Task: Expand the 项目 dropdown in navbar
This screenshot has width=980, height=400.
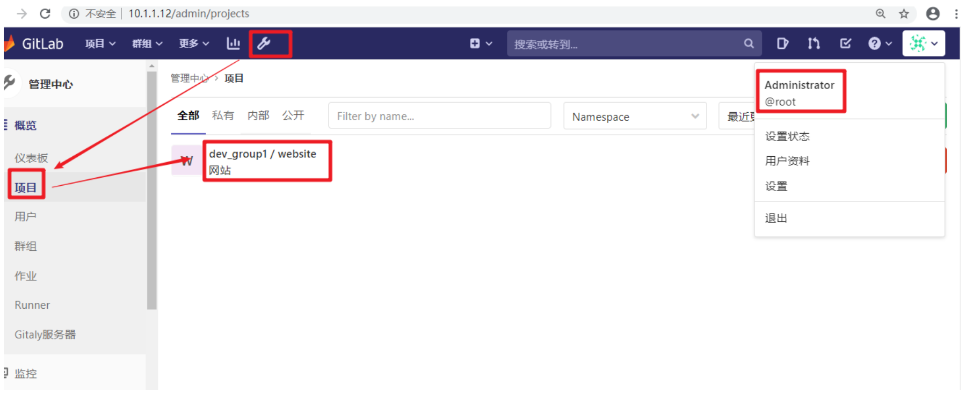Action: tap(100, 43)
